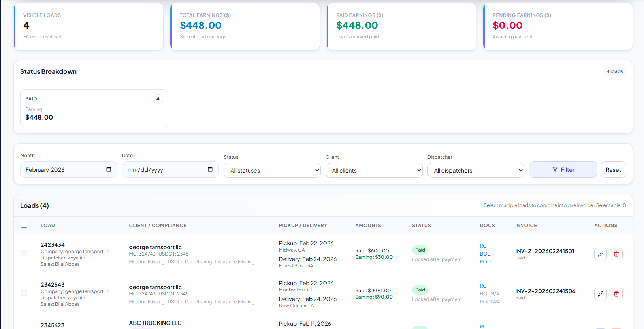The height and width of the screenshot is (329, 644).
Task: Open the RC document link for load 2423434
Action: tap(483, 246)
